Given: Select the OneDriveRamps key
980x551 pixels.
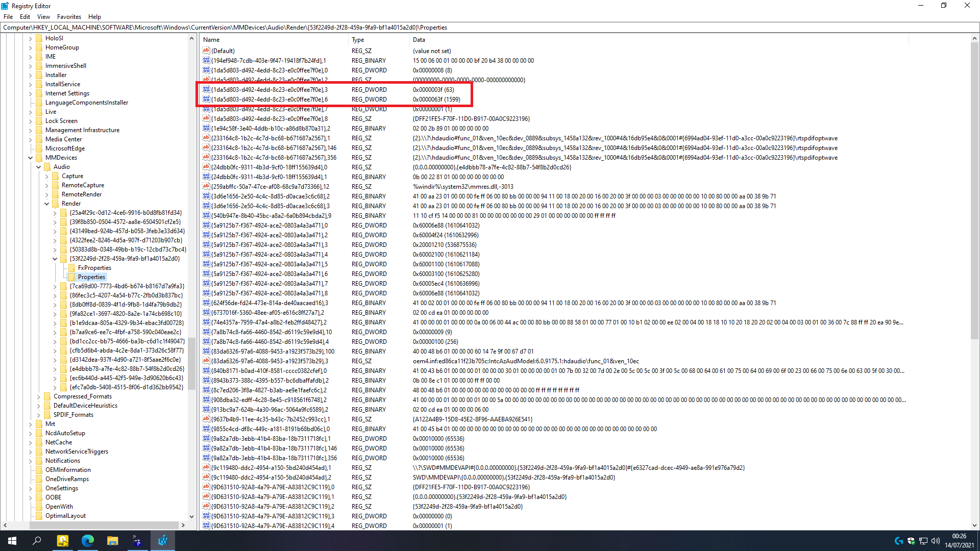Looking at the screenshot, I should point(67,479).
